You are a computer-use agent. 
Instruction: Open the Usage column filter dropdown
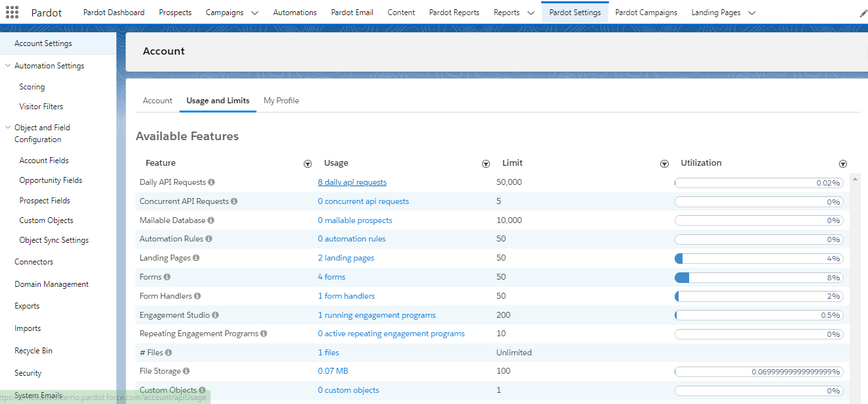click(x=486, y=164)
